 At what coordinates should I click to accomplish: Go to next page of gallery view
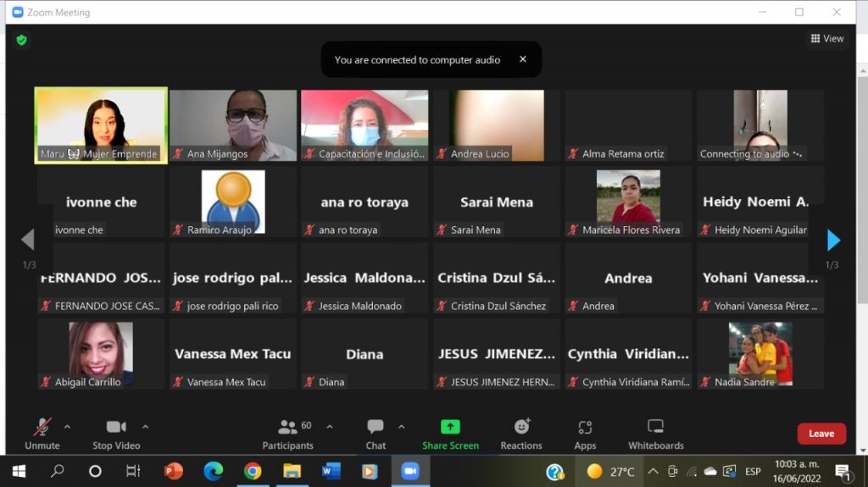coord(833,241)
